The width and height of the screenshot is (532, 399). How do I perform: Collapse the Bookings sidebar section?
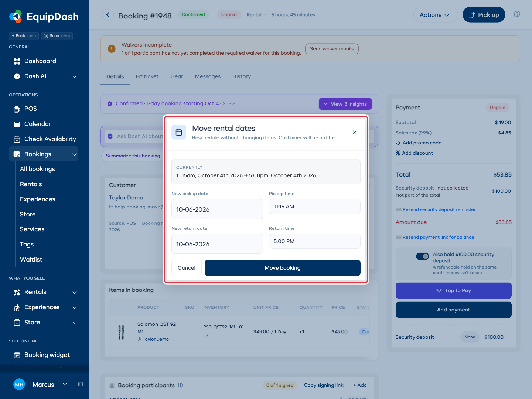tap(75, 154)
